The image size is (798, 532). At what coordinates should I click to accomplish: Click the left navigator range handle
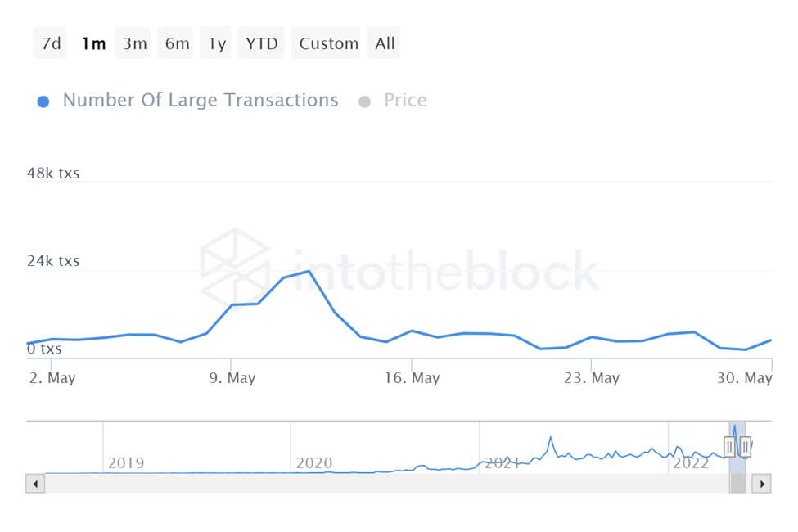730,446
